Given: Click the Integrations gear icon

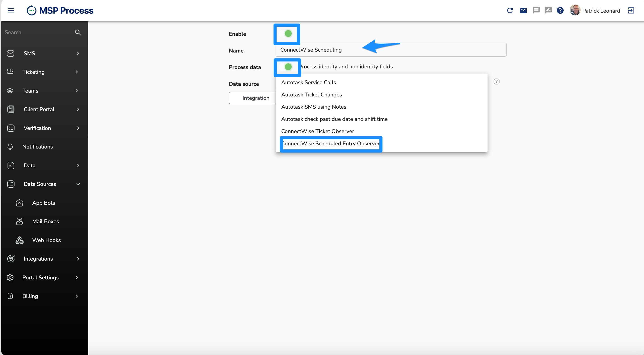Looking at the screenshot, I should tap(11, 259).
